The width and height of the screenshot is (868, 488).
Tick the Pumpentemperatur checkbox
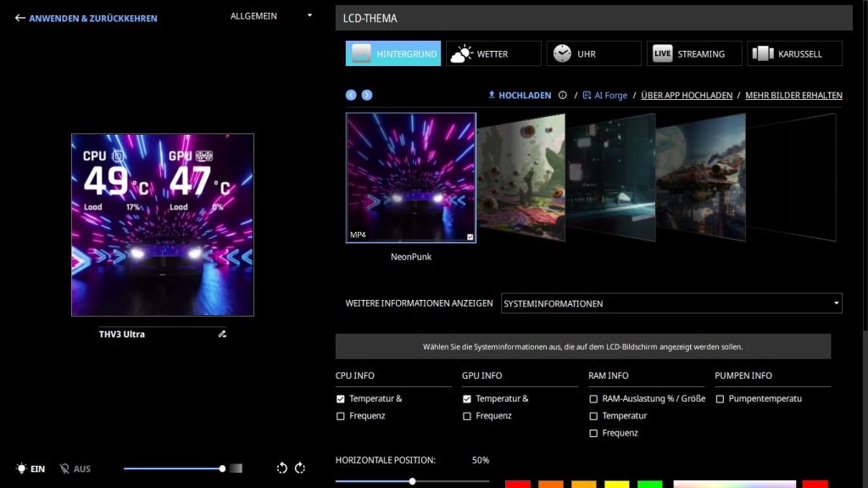tap(720, 399)
